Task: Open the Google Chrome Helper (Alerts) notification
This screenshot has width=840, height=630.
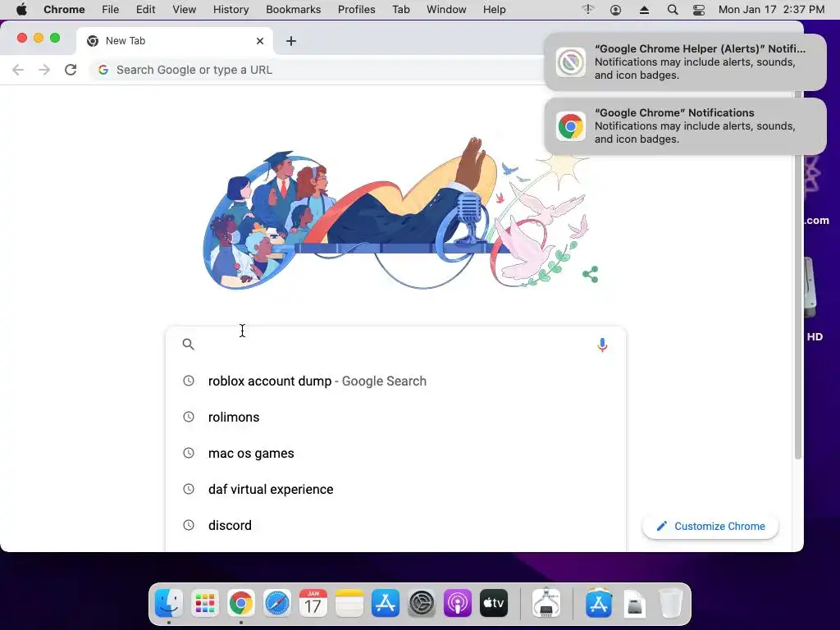Action: click(x=685, y=62)
